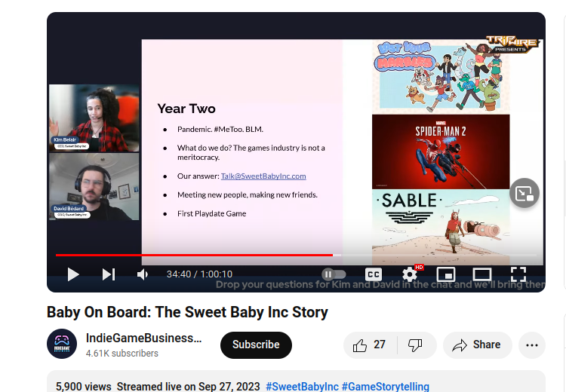566x392 pixels.
Task: Click the Streamed live on Sep 27, 2023 text
Action: tap(188, 387)
